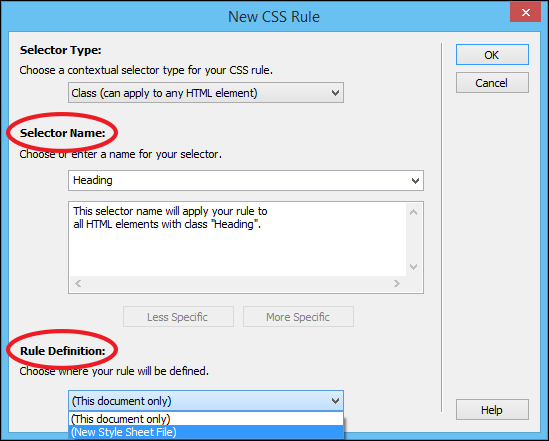This screenshot has height=441, width=549.
Task: Click the New CSS Rule title bar
Action: 274,16
